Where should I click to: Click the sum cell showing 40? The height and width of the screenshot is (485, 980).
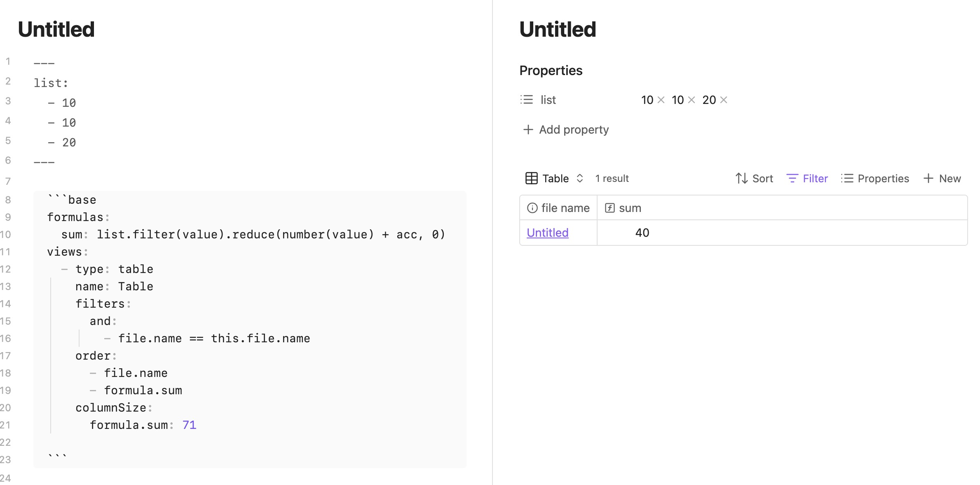[x=642, y=233]
